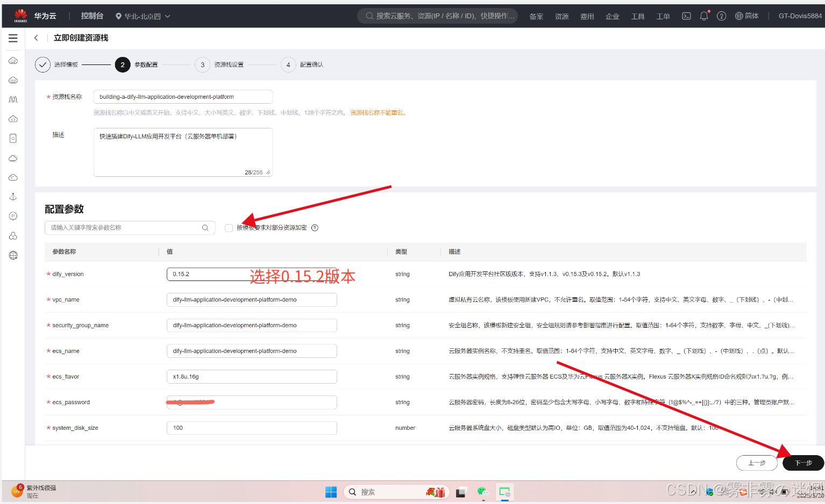Open the pyramid-shaped sidebar icon

[x=13, y=197]
